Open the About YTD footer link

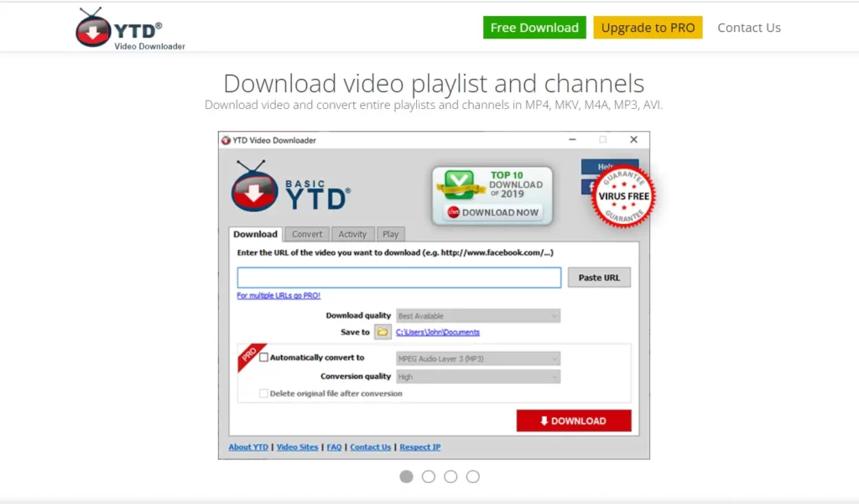click(x=248, y=447)
